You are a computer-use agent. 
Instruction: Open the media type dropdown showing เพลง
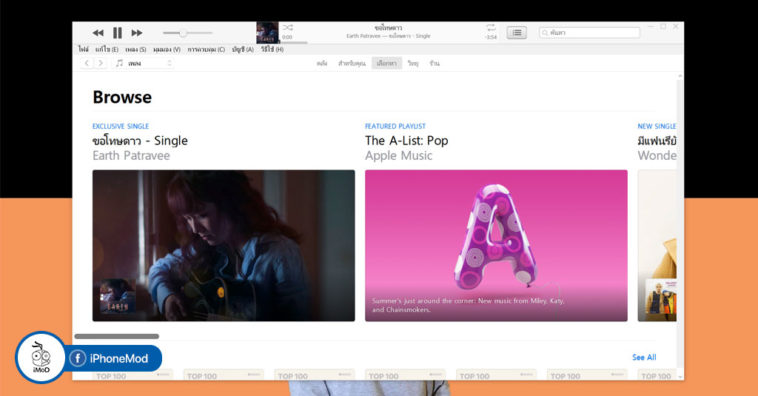[144, 63]
